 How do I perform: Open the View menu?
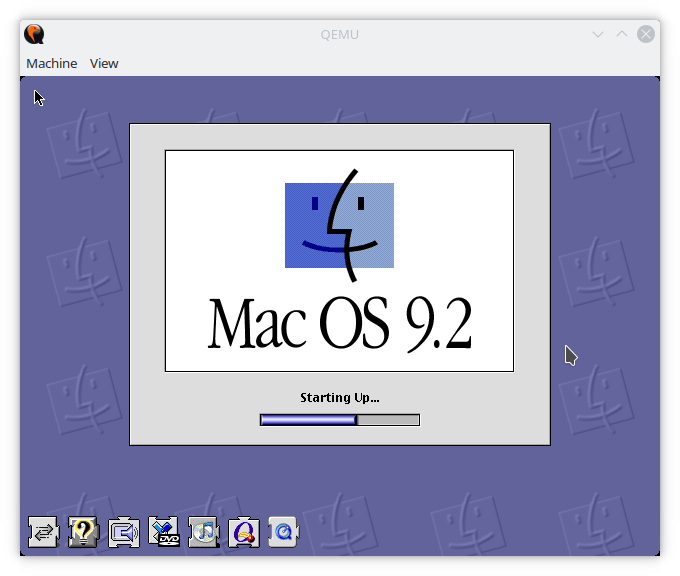104,63
